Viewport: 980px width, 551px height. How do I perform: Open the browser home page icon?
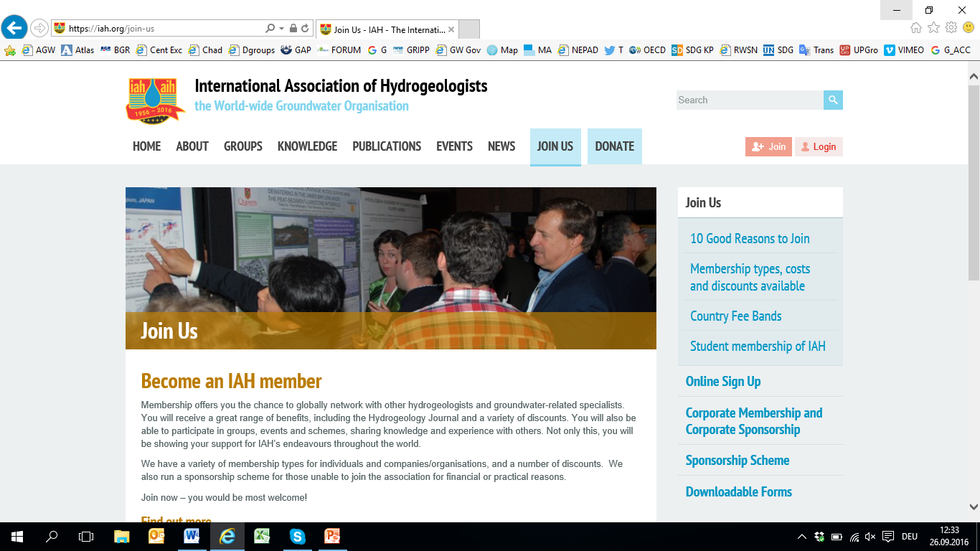click(x=916, y=28)
